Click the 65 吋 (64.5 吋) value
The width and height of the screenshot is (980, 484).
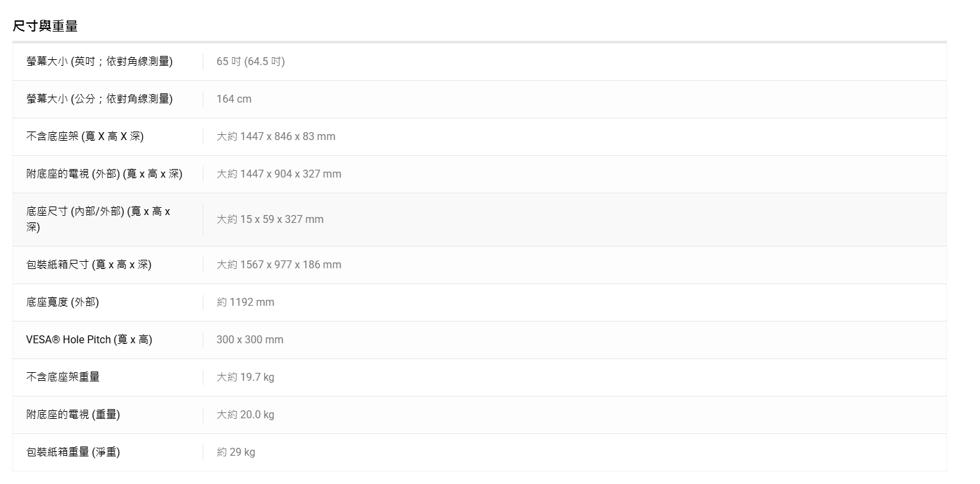click(x=251, y=61)
